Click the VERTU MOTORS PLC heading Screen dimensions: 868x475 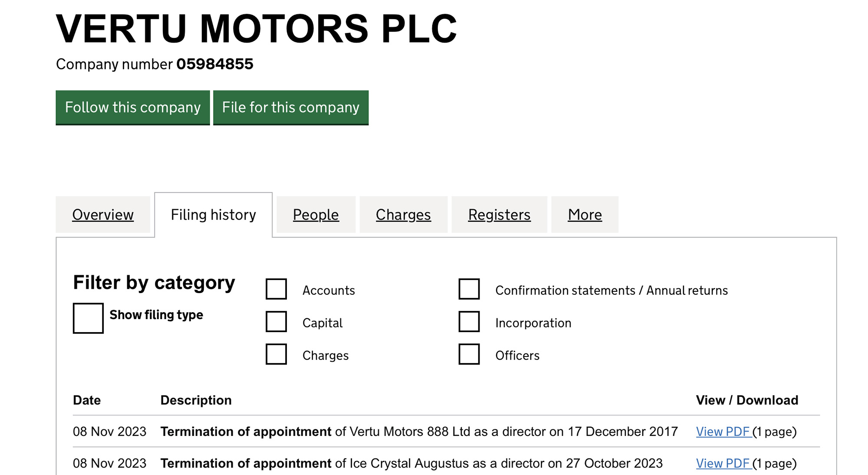(256, 29)
